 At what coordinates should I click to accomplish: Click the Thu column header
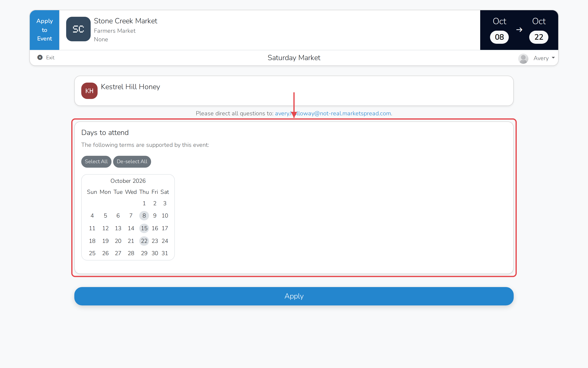144,192
